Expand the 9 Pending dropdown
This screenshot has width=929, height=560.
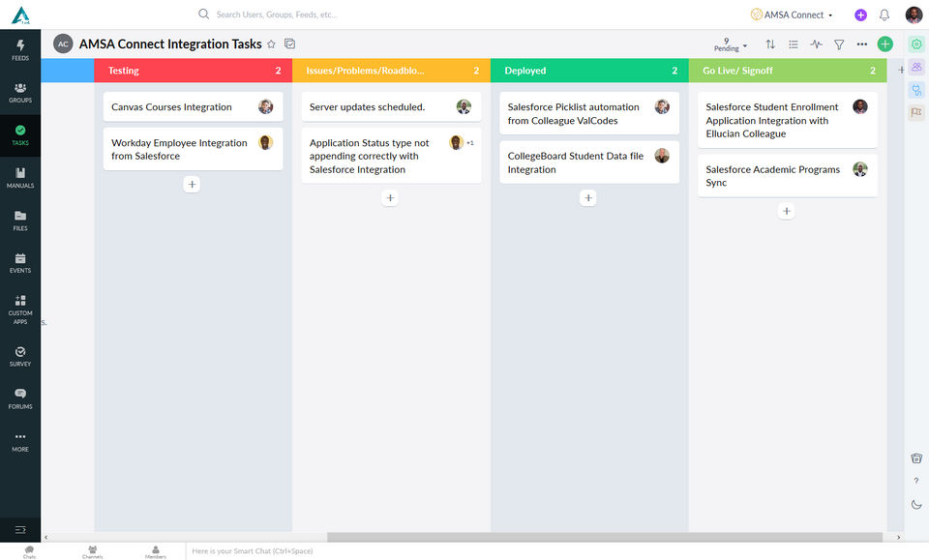pos(731,45)
